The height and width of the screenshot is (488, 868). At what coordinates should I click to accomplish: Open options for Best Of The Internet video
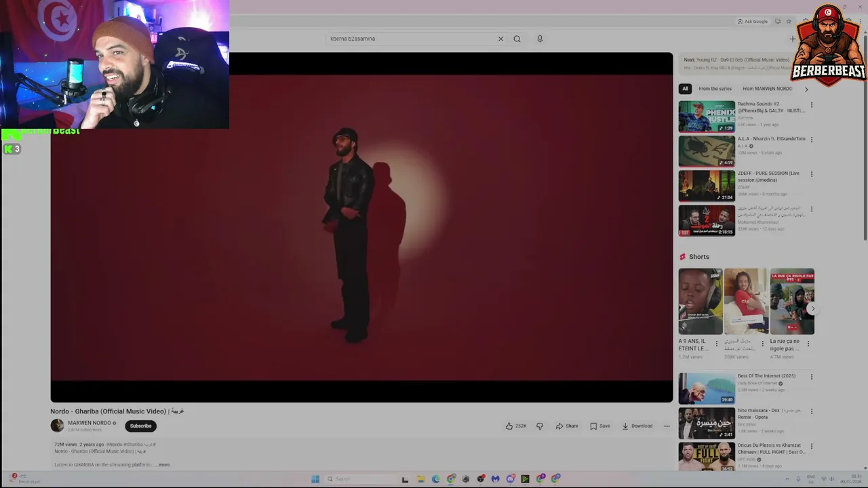pos(811,377)
